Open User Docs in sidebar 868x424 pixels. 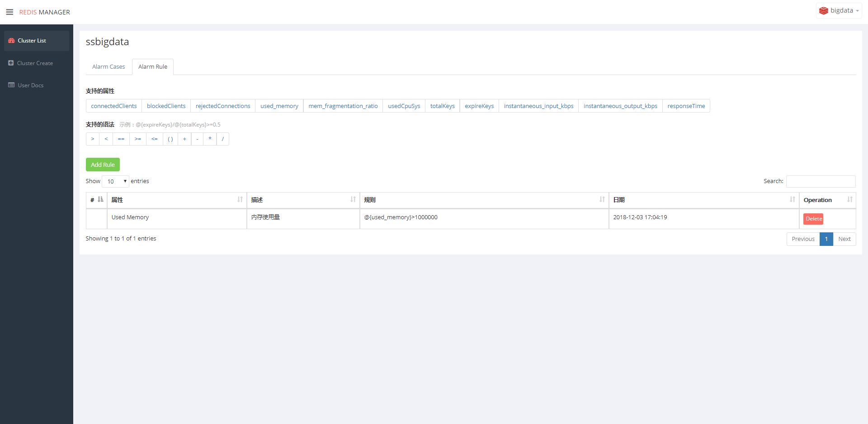click(37, 85)
